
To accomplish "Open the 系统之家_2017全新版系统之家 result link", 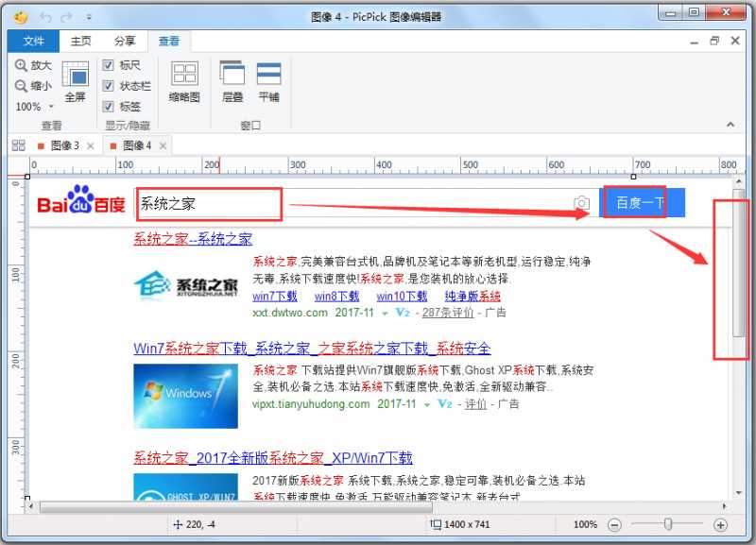I will [273, 458].
